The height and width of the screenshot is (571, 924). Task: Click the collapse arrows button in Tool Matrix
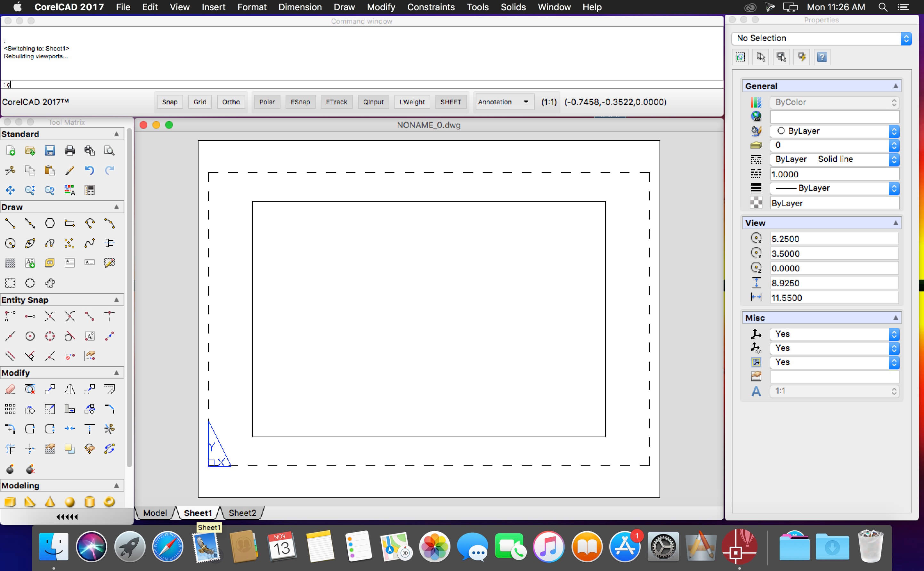pos(67,517)
